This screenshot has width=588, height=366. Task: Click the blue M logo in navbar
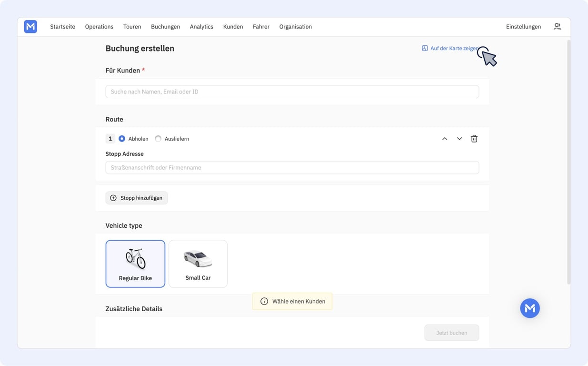coord(30,27)
